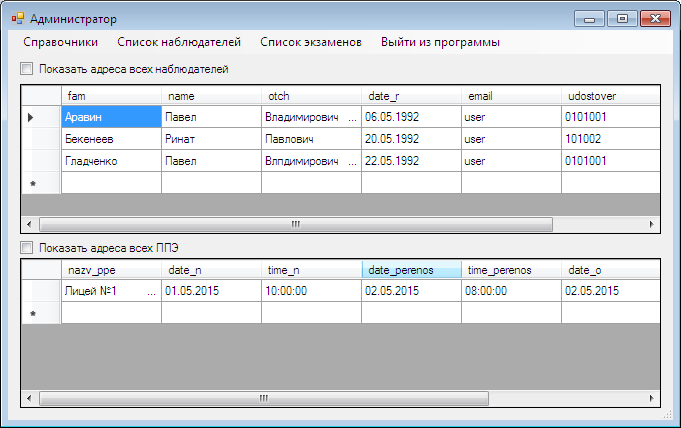This screenshot has width=681, height=428.
Task: Close the Администратор window
Action: (655, 19)
